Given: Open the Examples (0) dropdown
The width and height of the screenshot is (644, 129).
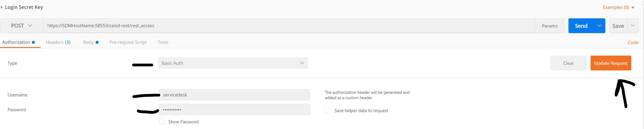Looking at the screenshot, I should pos(619,7).
